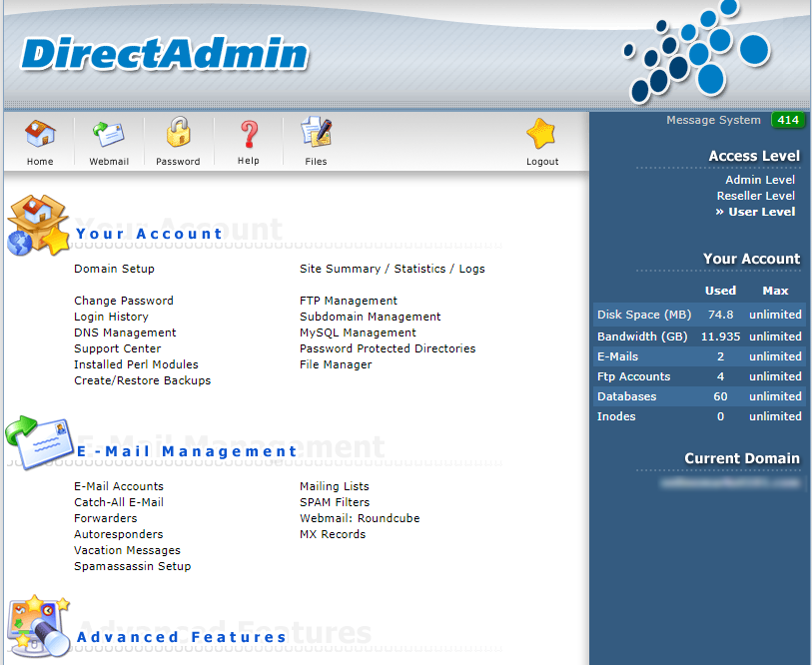Click the Disk Space (MB) row label
This screenshot has height=665, width=812.
coord(644,315)
